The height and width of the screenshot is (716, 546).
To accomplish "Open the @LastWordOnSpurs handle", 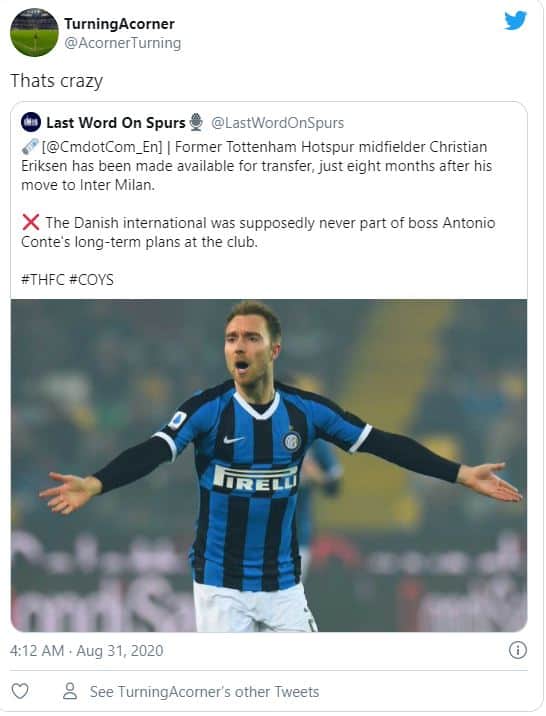I will 278,122.
